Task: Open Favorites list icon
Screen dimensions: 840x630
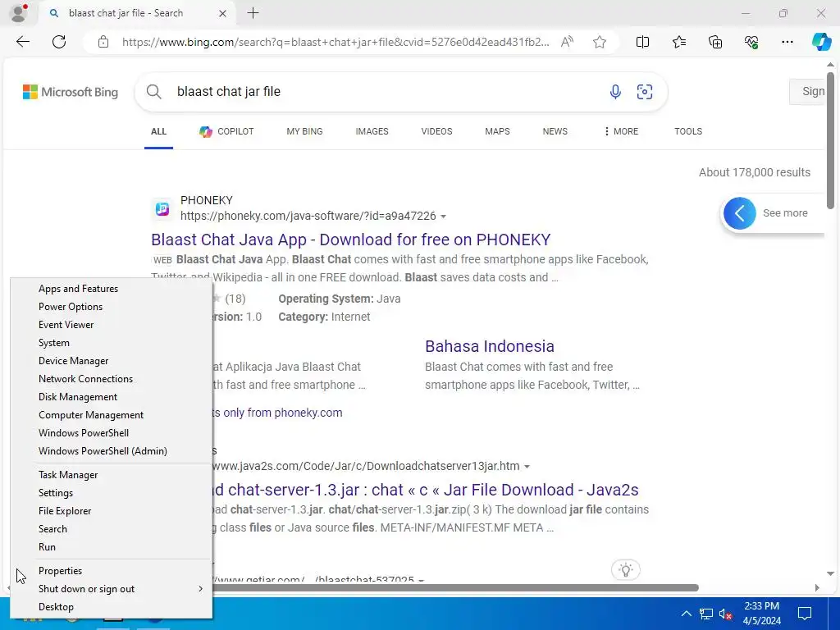Action: point(678,42)
